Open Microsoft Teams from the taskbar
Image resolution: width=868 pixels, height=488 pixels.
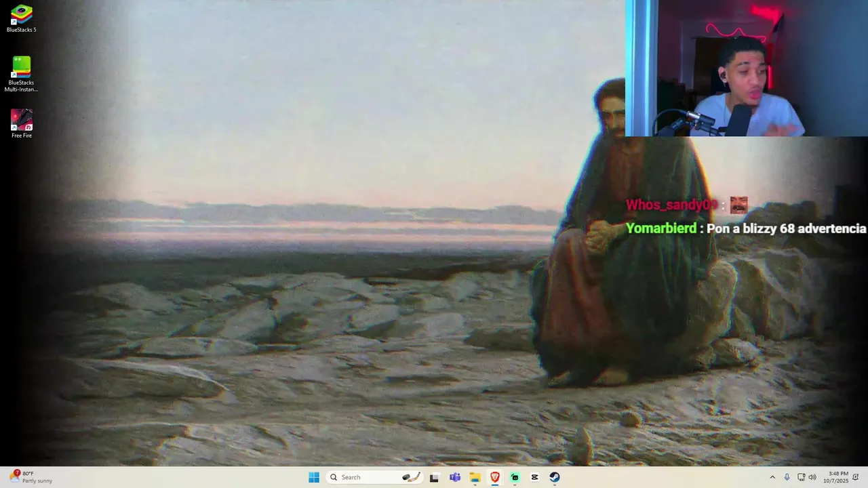455,477
